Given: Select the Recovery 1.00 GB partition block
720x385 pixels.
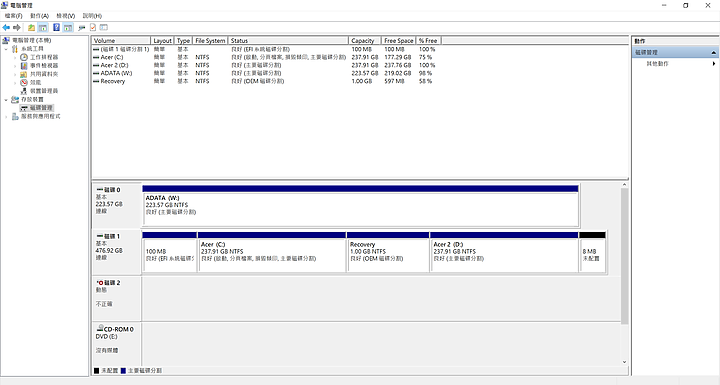Looking at the screenshot, I should (388, 252).
